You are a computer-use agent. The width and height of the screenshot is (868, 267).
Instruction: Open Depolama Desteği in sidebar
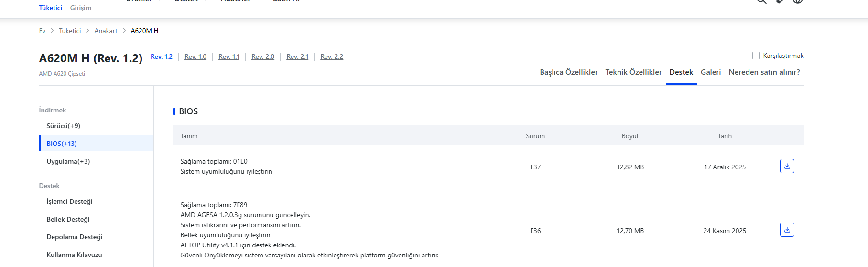[x=75, y=237]
